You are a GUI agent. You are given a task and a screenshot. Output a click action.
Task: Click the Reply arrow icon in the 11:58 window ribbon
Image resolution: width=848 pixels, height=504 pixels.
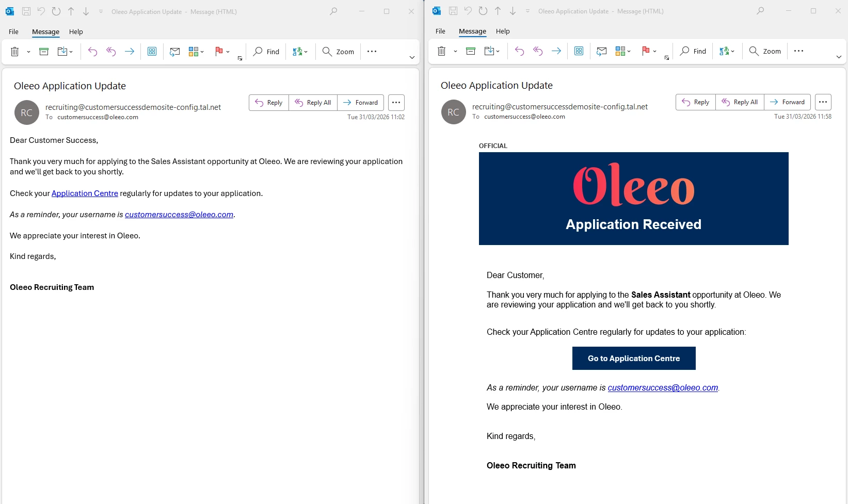click(519, 51)
